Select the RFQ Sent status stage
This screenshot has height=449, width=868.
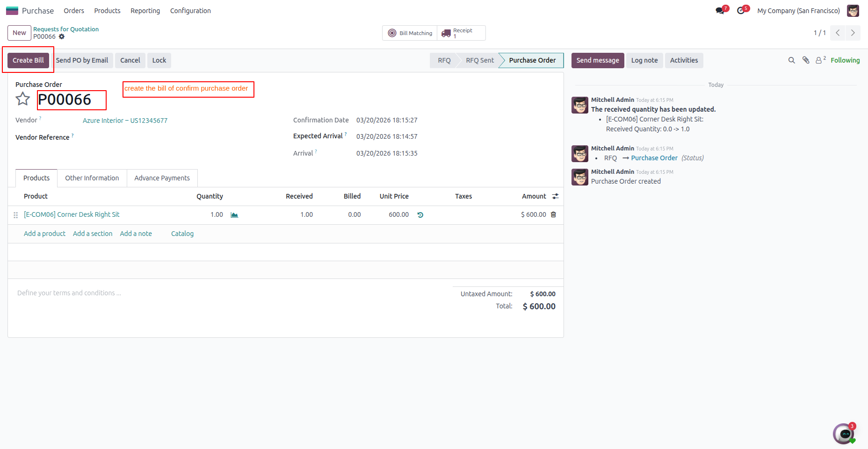(x=480, y=60)
